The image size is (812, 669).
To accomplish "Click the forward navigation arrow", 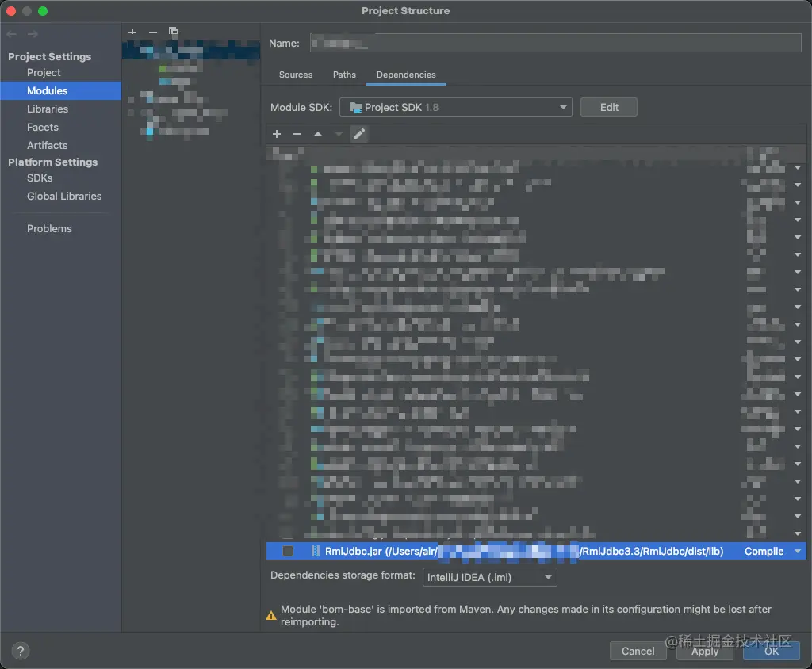I will point(33,34).
